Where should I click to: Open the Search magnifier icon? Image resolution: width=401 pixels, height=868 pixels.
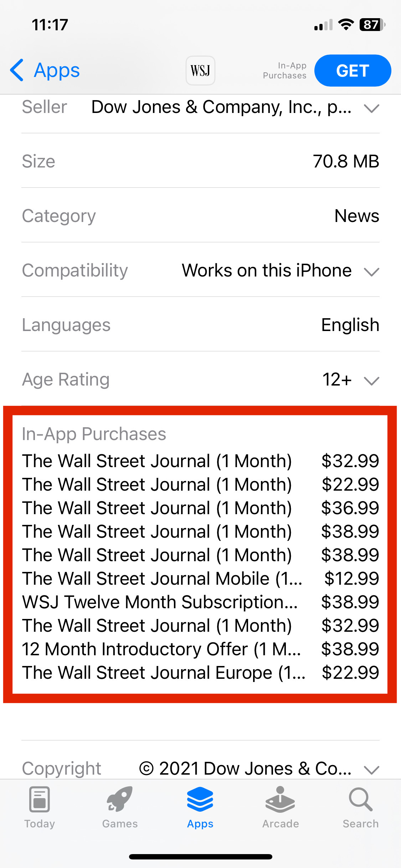(x=361, y=799)
